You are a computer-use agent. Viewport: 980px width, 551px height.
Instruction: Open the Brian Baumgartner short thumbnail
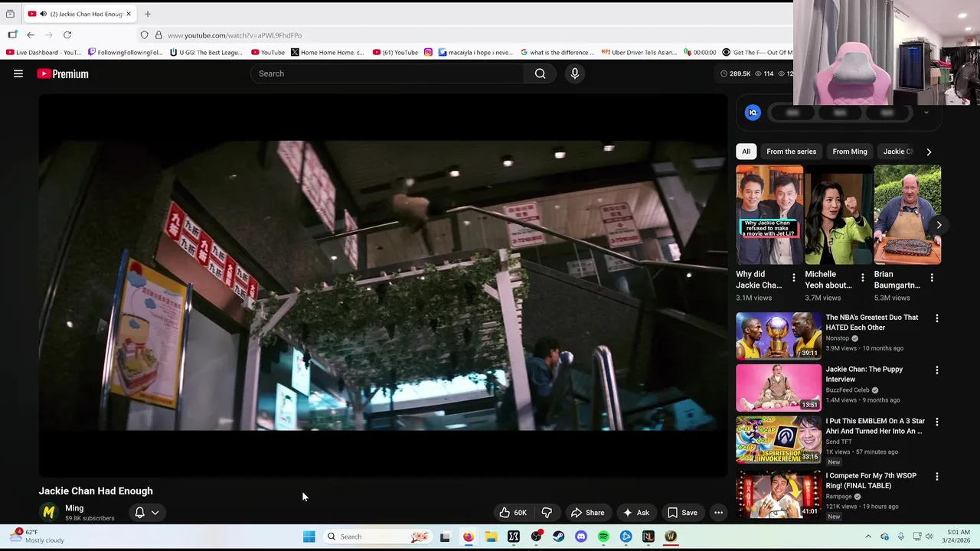pos(907,215)
